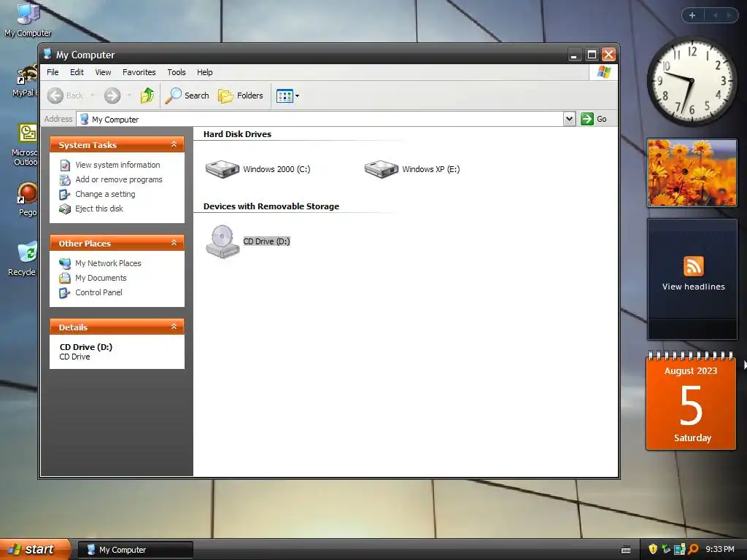Click the Eject this disk icon
Viewport: 747px width, 560px height.
(65, 209)
